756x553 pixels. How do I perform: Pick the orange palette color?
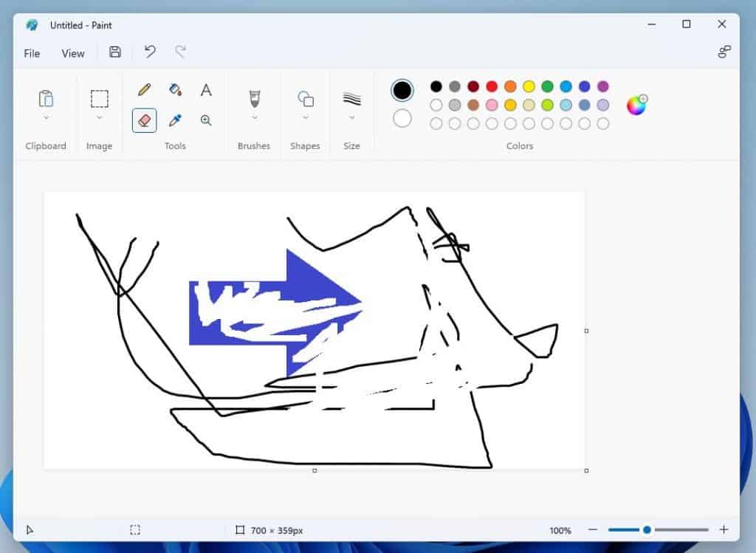510,86
